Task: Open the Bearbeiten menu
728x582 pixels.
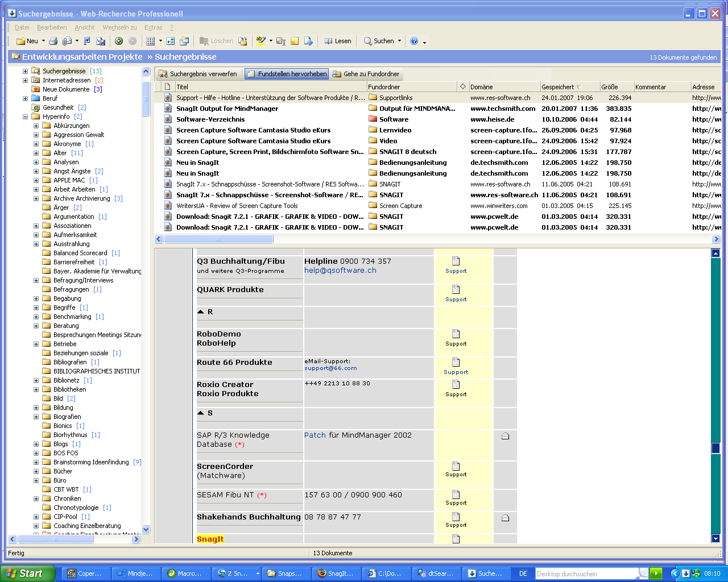Action: 52,27
